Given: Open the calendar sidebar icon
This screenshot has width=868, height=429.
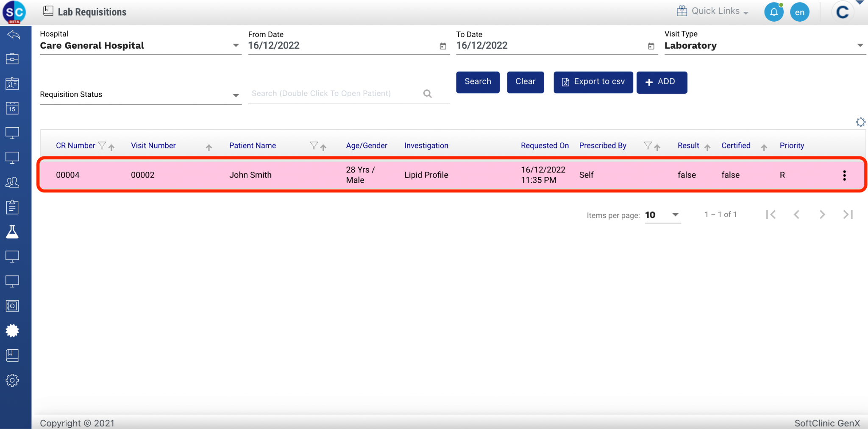Looking at the screenshot, I should (12, 109).
